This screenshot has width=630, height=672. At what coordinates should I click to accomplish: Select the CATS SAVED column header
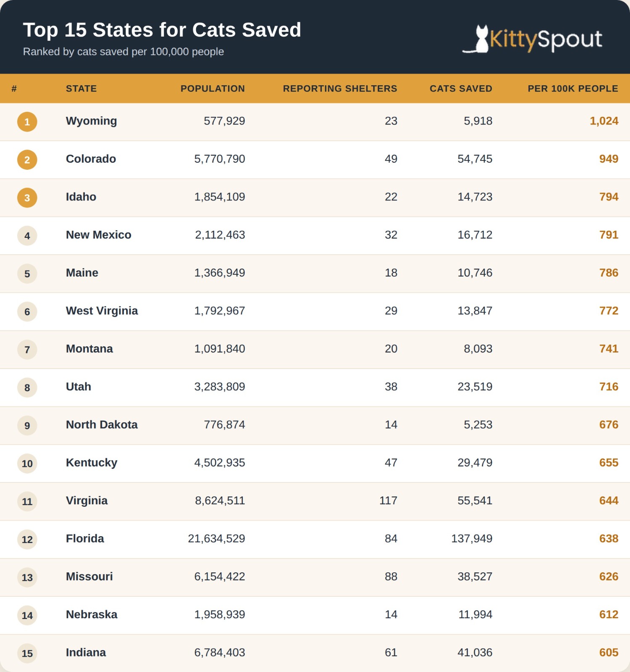click(x=461, y=89)
